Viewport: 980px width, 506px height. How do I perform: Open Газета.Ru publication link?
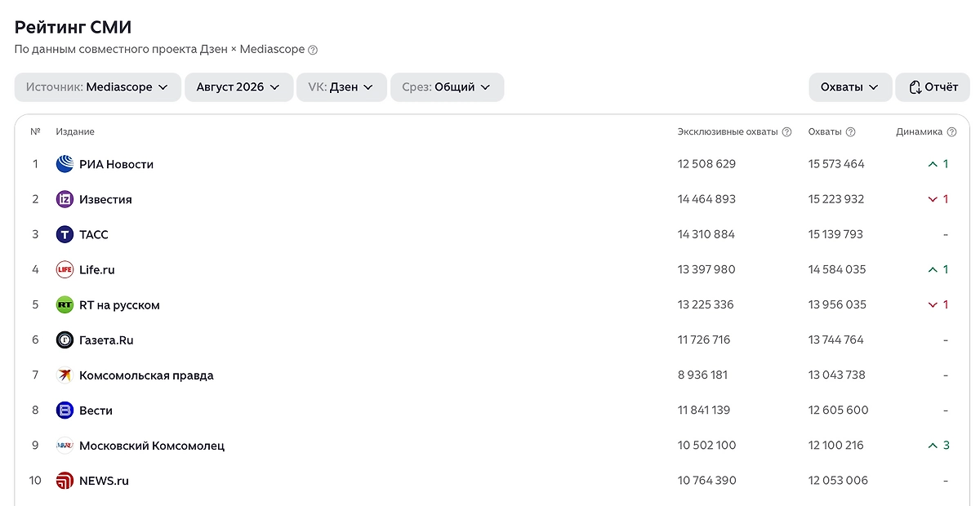coord(106,340)
